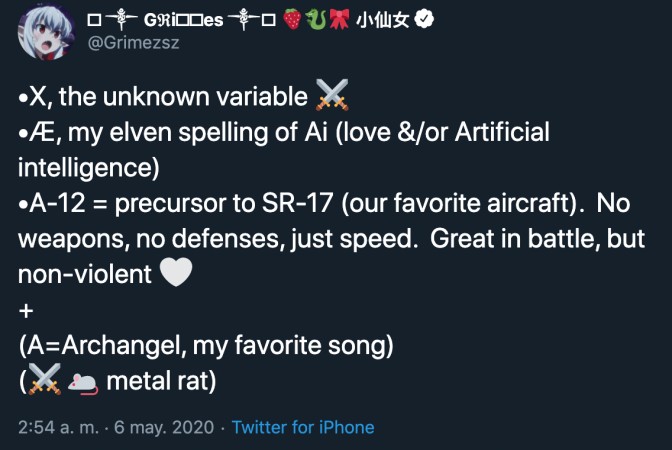Viewport: 672px width, 450px height.
Task: Click the tweet timestamp 2:54 a. m. 6 may. 2020
Action: [116, 427]
